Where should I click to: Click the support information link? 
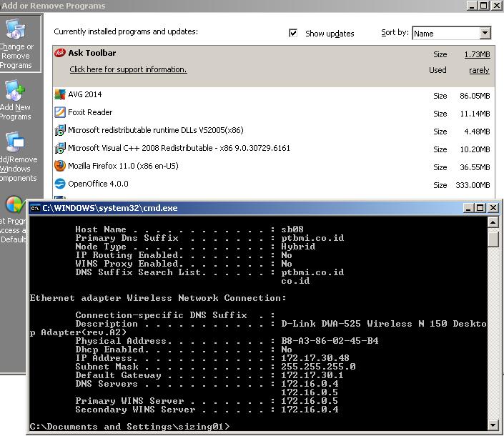click(x=128, y=69)
